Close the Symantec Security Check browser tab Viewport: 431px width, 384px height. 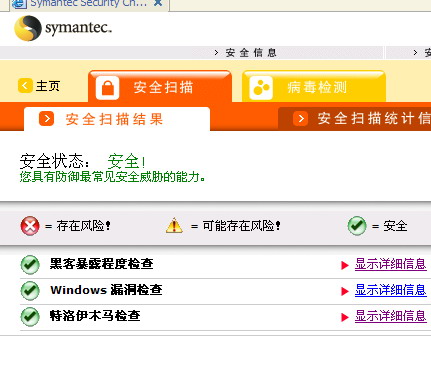point(158,3)
